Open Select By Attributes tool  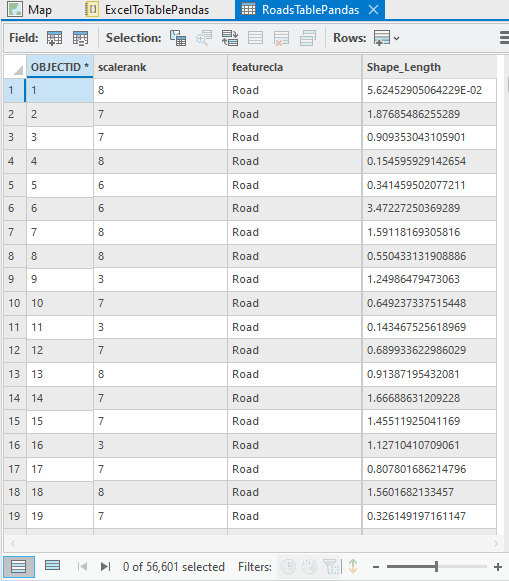click(x=178, y=38)
